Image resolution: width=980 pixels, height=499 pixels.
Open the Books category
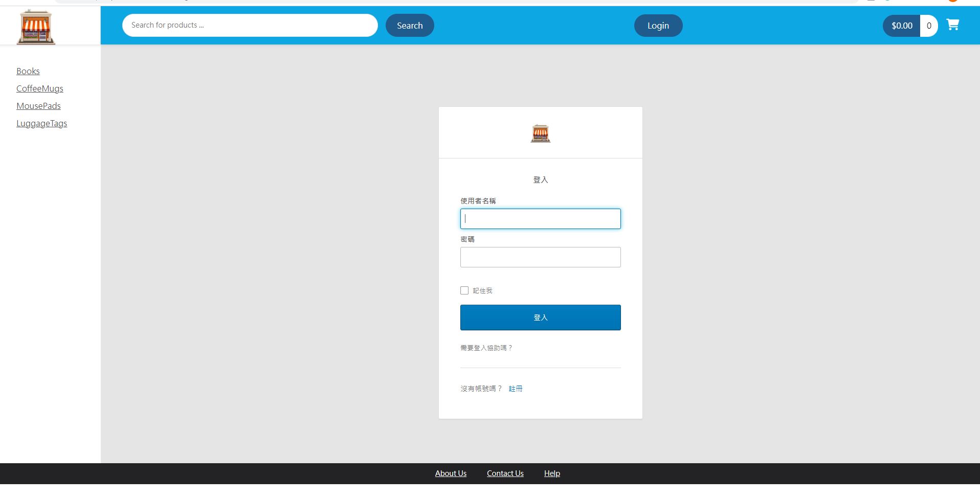(28, 71)
